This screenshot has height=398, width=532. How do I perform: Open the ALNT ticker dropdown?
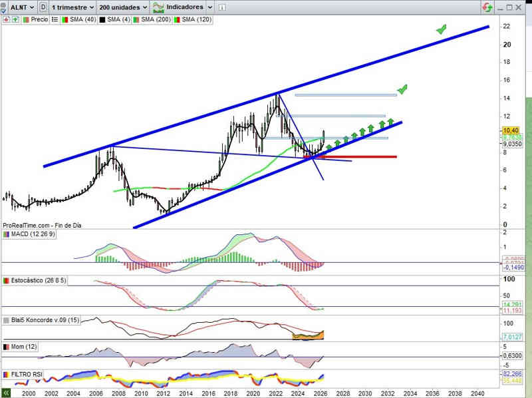tap(23, 7)
